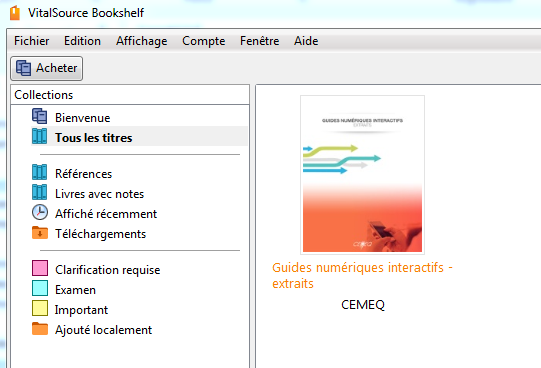541x368 pixels.
Task: Open the Aide menu
Action: [306, 41]
